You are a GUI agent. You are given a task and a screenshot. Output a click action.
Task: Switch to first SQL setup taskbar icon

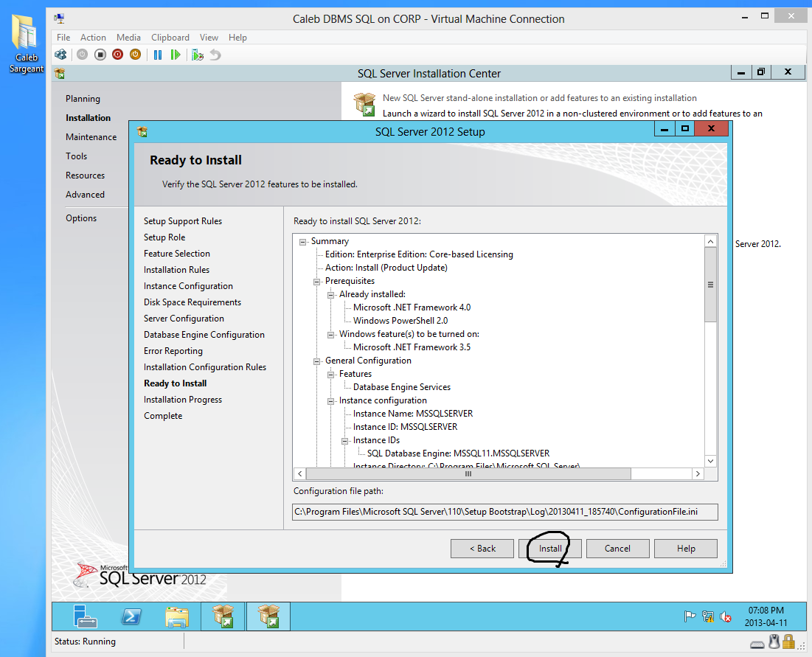223,616
